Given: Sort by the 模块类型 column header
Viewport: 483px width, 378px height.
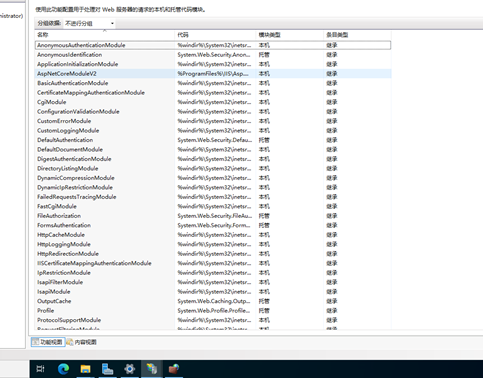Looking at the screenshot, I should pos(290,35).
